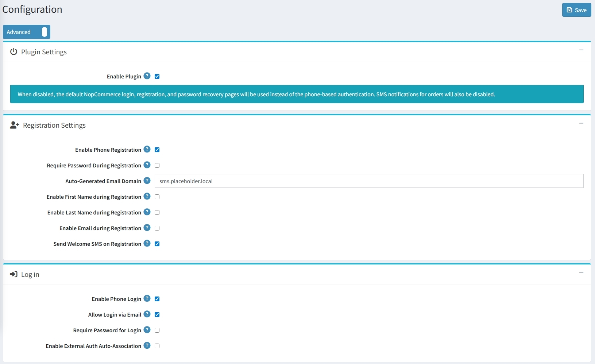Collapse the Plugin Settings panel
Image resolution: width=595 pixels, height=364 pixels.
tap(581, 50)
